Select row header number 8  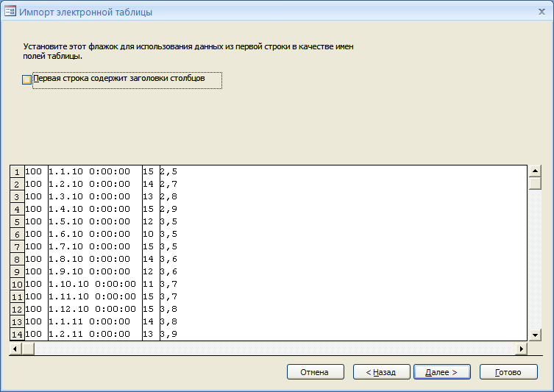(17, 259)
